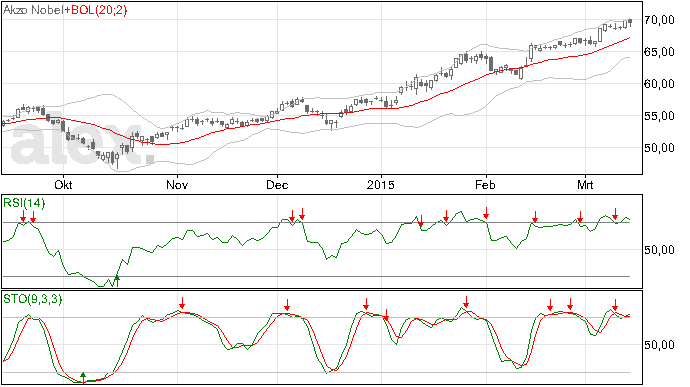Click the Okt month label

tap(63, 185)
